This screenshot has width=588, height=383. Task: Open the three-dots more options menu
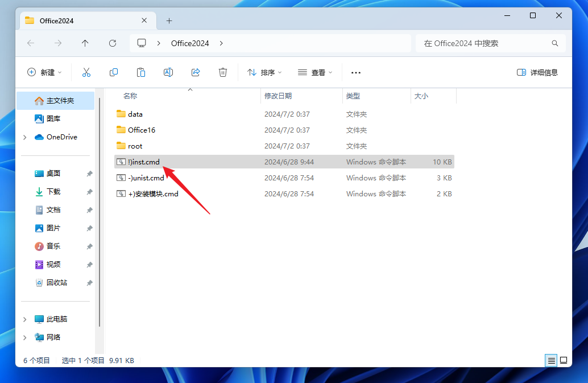pos(356,72)
